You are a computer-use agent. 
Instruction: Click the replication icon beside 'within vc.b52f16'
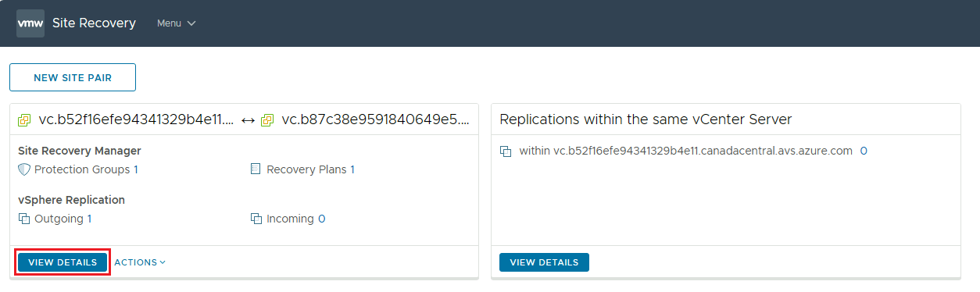coord(506,151)
